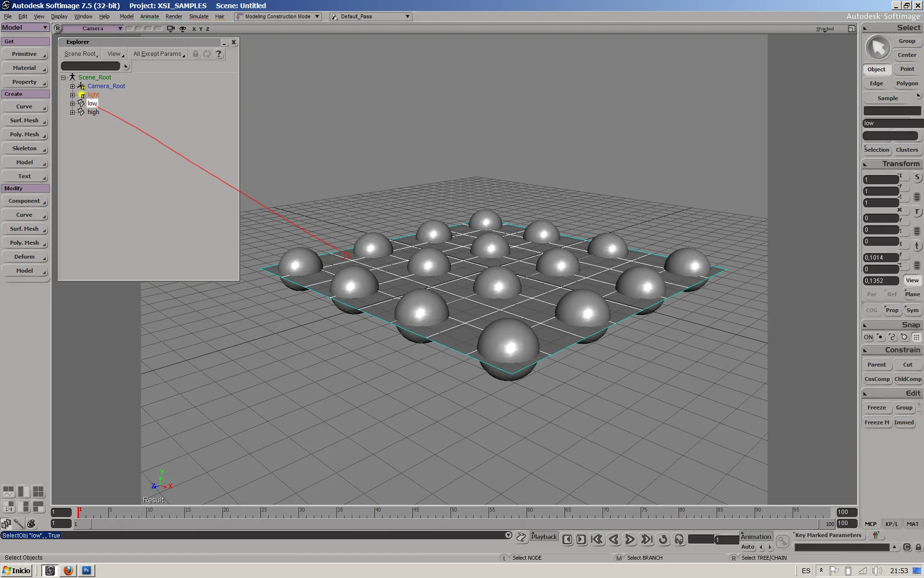
Task: Open the camera icon menu in viewport header
Action: (x=170, y=29)
